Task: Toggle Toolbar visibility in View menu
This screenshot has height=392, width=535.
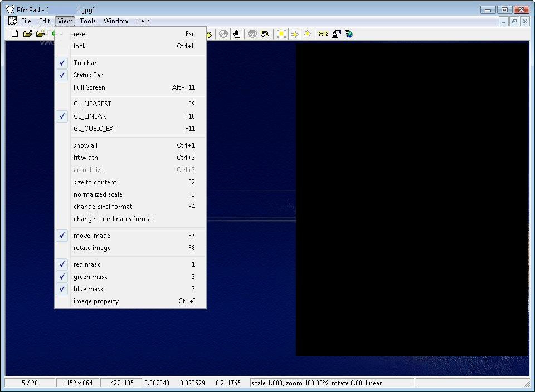Action: [130, 63]
